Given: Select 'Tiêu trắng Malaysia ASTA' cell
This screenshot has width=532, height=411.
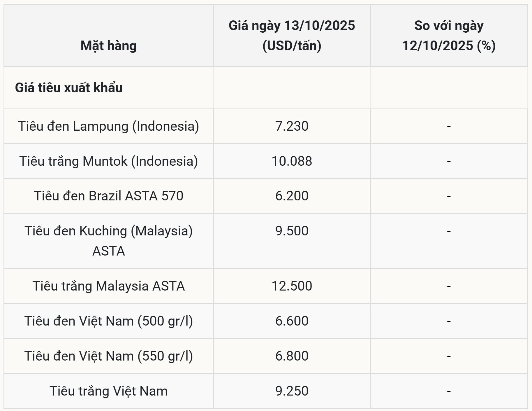Looking at the screenshot, I should coord(108,286).
